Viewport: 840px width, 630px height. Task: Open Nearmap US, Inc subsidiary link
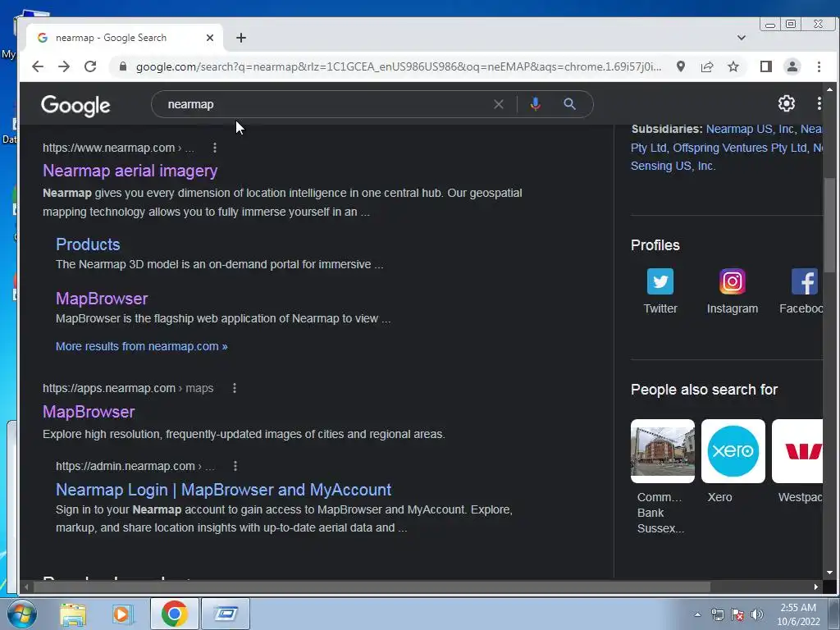click(750, 129)
